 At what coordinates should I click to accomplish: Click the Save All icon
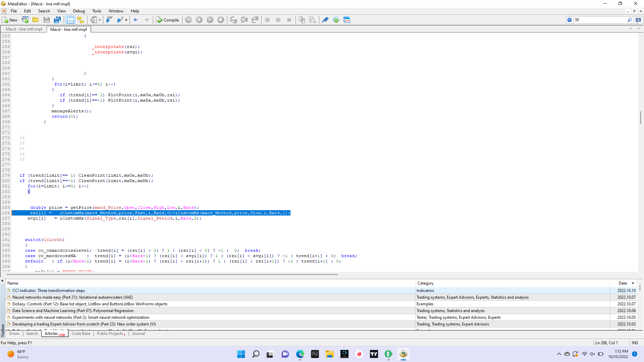point(57,20)
